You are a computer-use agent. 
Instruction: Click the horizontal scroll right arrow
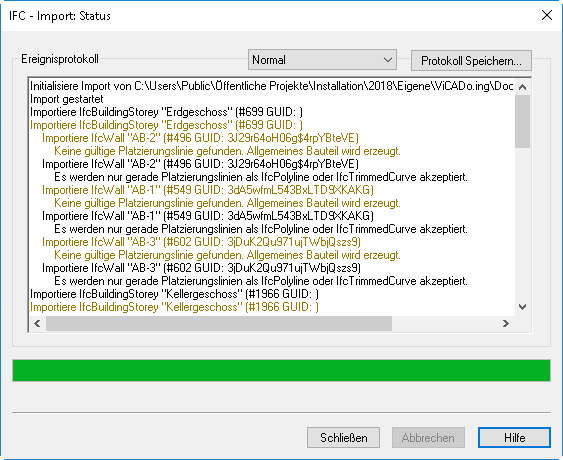tap(506, 324)
